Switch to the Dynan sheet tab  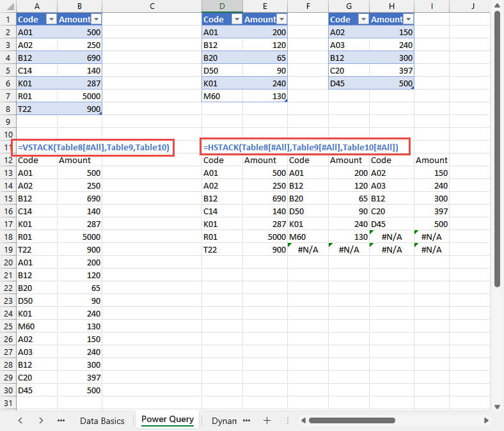tap(224, 421)
